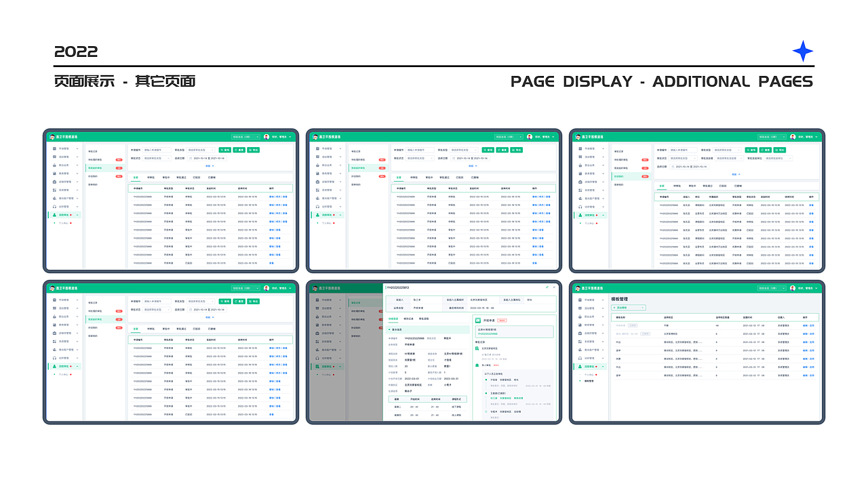
Task: Open campus selector dropdown in top-left screenshot header
Action: tap(245, 137)
